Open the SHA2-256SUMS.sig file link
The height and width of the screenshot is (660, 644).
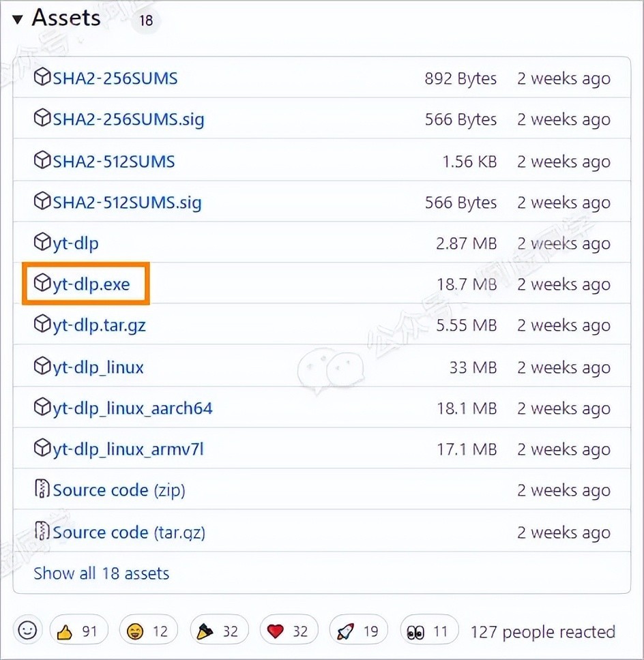pos(128,120)
